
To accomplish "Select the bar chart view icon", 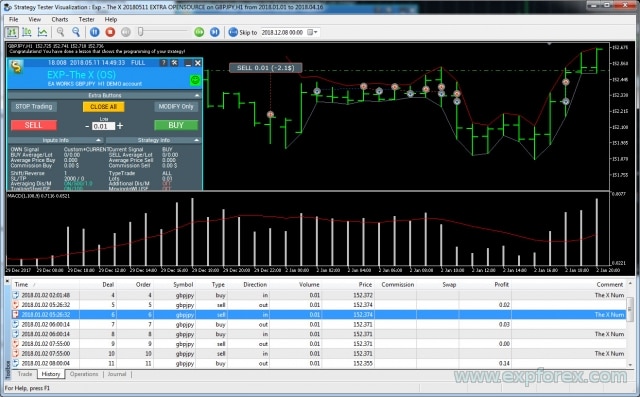I will [x=12, y=32].
